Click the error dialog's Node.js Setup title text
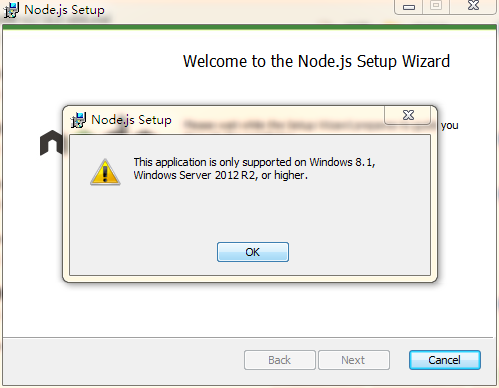 point(131,120)
